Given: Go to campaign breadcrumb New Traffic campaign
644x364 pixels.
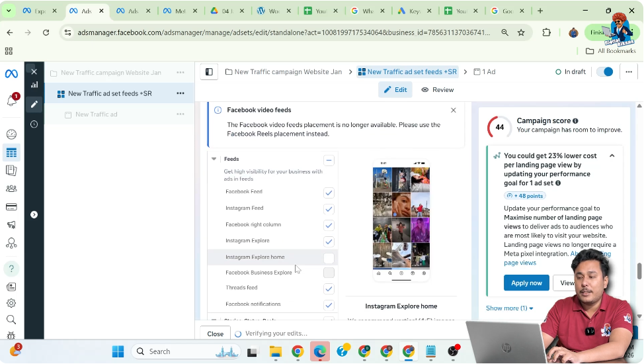Looking at the screenshot, I should (284, 72).
